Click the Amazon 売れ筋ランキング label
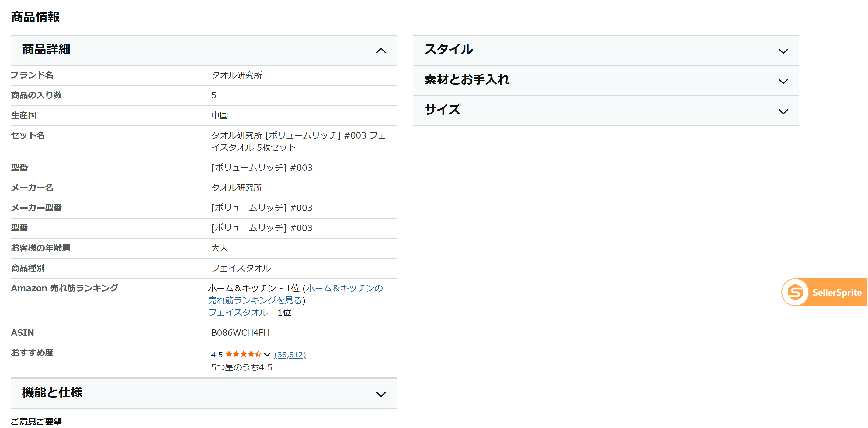The height and width of the screenshot is (428, 868). (64, 288)
